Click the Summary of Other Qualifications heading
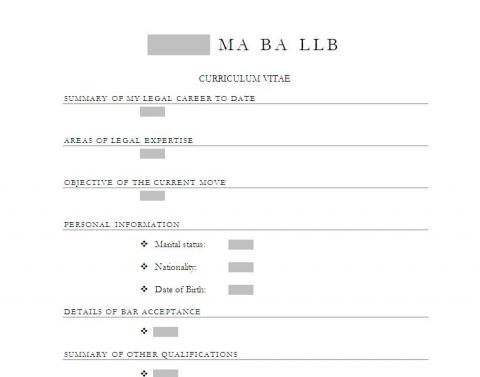The height and width of the screenshot is (377, 480). [x=151, y=354]
